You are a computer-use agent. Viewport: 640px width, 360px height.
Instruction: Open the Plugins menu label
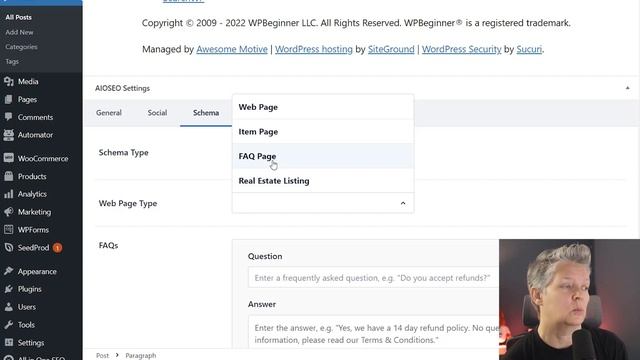pos(29,289)
